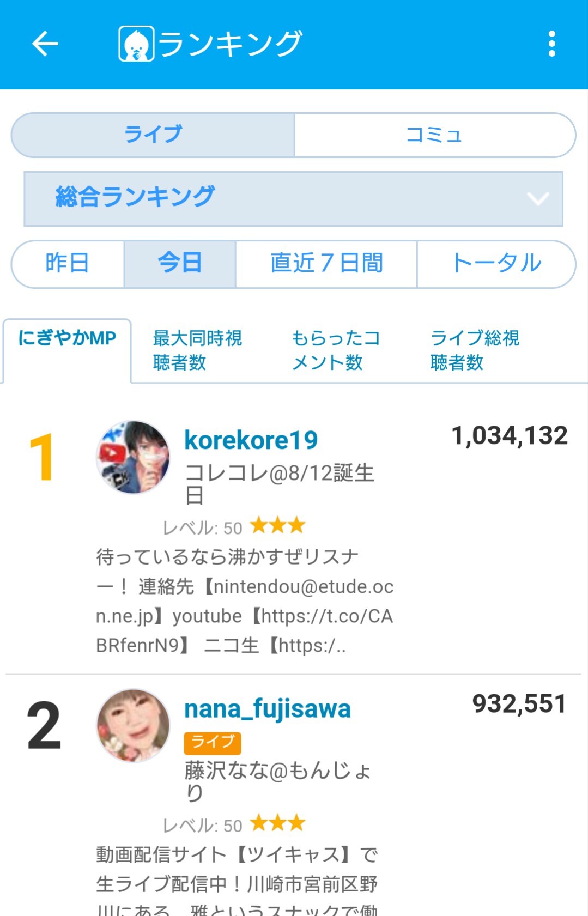Open the 最大同時視聴者数 tab

pyautogui.click(x=197, y=350)
